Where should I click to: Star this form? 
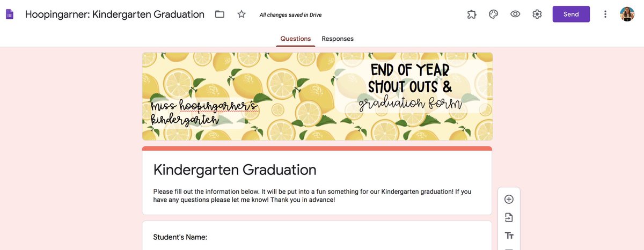(241, 14)
